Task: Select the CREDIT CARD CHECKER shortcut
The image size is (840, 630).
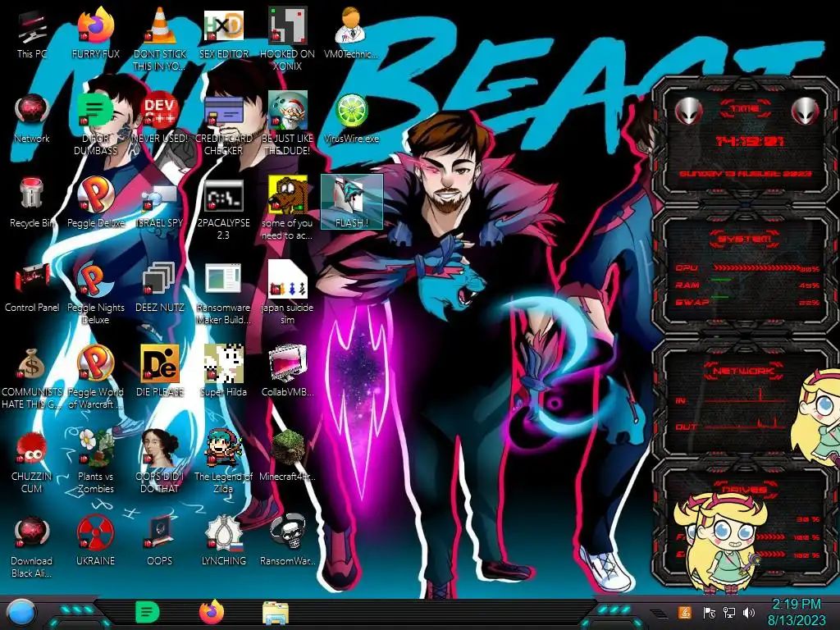Action: click(223, 124)
